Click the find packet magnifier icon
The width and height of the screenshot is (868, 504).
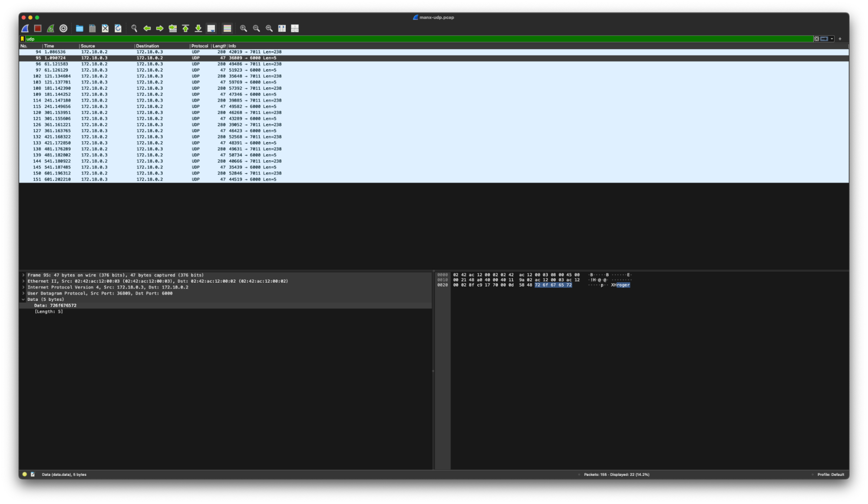click(x=134, y=28)
